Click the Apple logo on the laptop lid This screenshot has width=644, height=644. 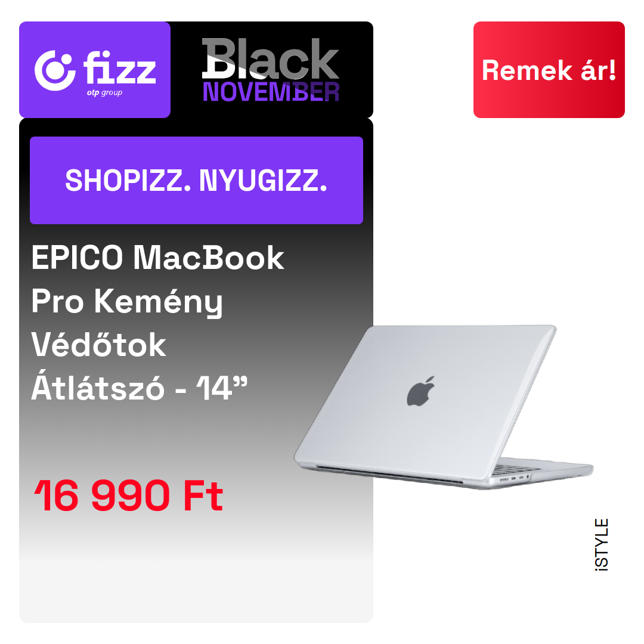420,391
